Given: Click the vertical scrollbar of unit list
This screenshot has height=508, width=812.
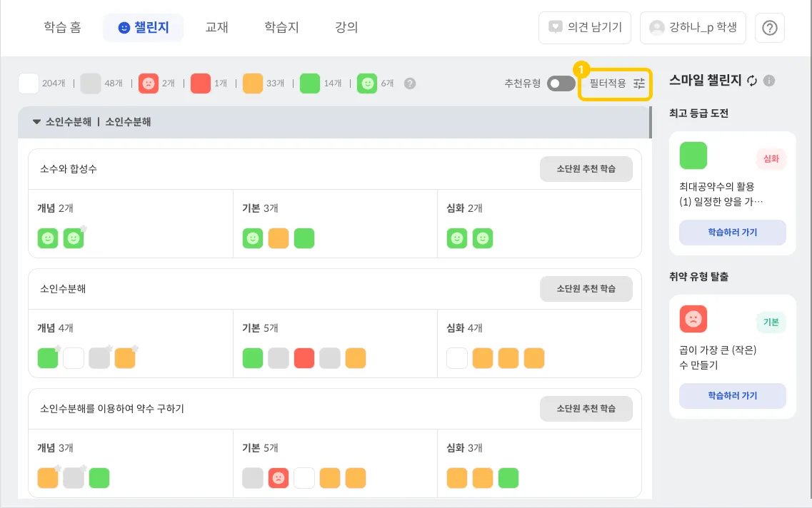Looking at the screenshot, I should point(651,123).
